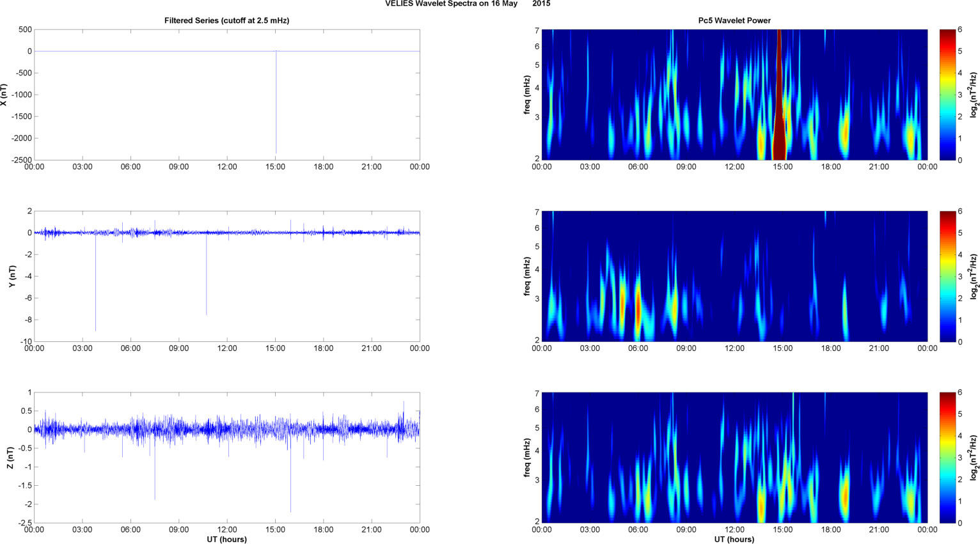This screenshot has height=544, width=980.
Task: Click the Y series spike near 10:40
Action: pos(206,274)
